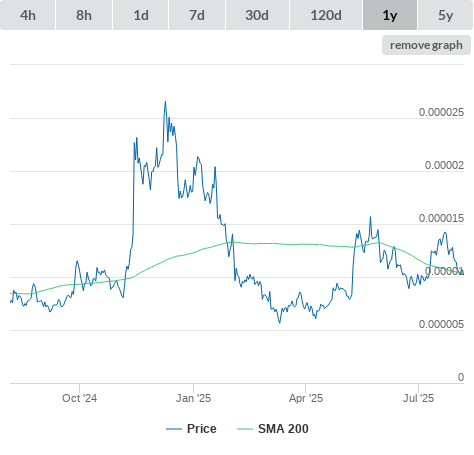This screenshot has width=474, height=455.
Task: Click the 0.000005 y-axis label
Action: [441, 324]
